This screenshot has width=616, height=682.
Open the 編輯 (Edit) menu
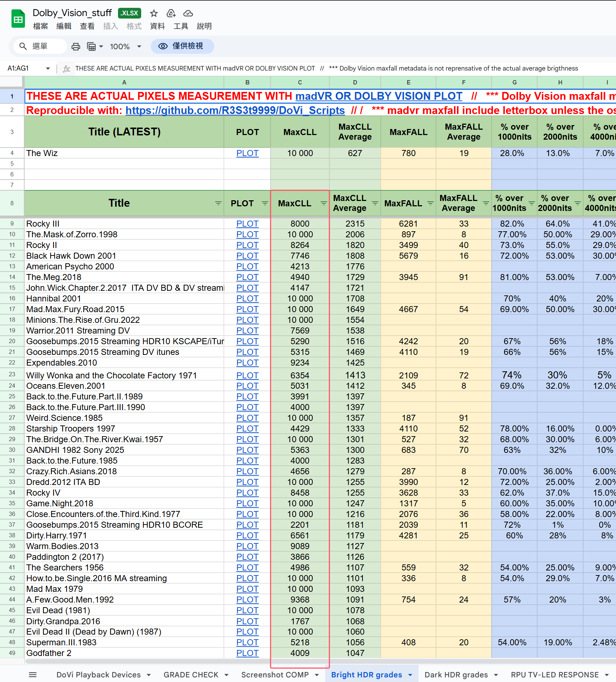coord(64,26)
